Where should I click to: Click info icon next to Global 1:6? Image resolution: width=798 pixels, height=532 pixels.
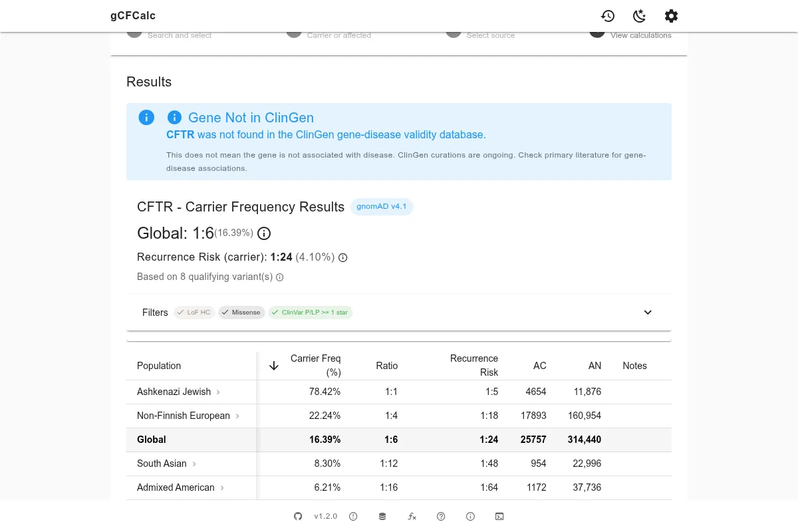click(x=264, y=233)
